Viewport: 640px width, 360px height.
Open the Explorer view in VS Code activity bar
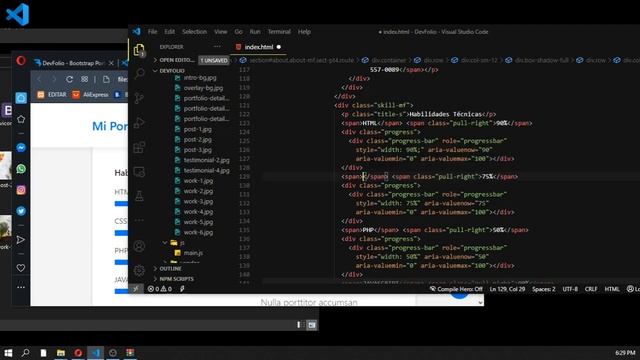tap(139, 50)
